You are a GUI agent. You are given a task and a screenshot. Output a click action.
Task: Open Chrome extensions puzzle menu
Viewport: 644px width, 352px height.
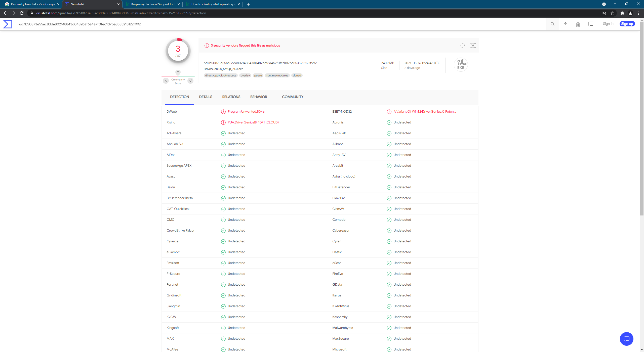coord(622,13)
